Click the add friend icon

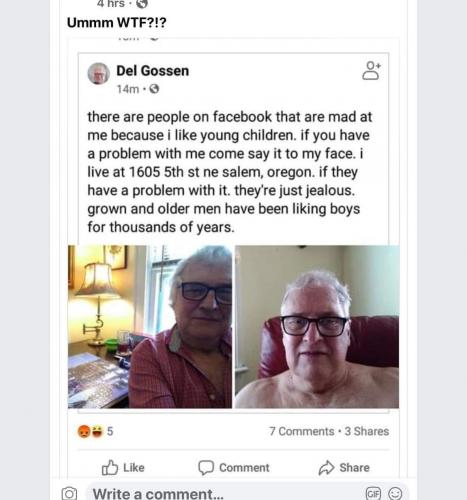click(x=371, y=71)
